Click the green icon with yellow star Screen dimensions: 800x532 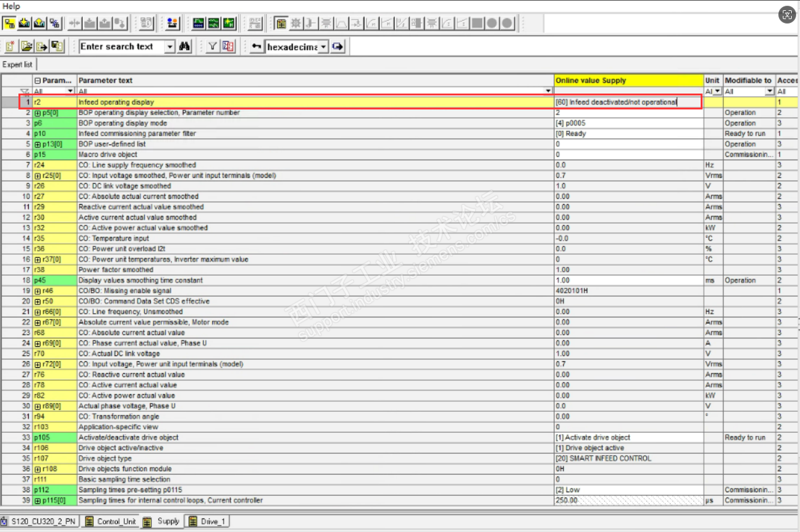click(229, 24)
